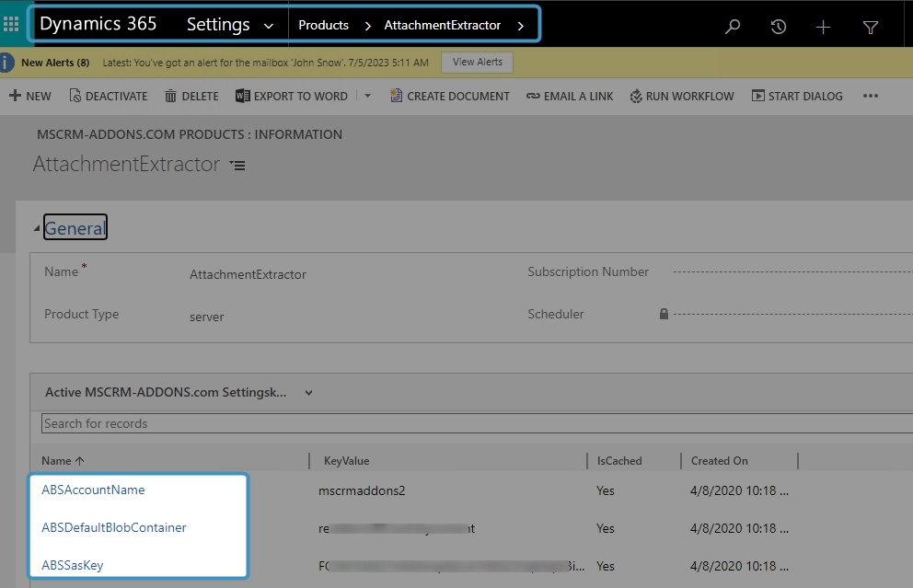Click Dynamics 365 home link

pyautogui.click(x=98, y=24)
